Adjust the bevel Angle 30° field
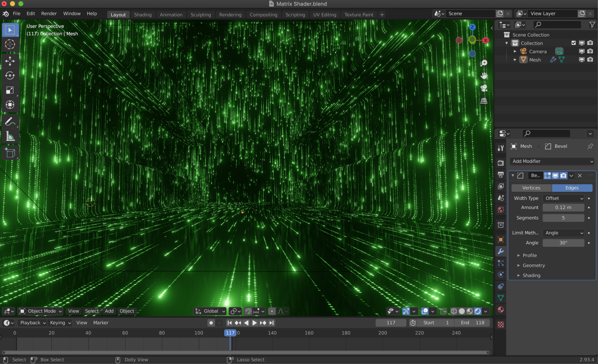 point(564,243)
